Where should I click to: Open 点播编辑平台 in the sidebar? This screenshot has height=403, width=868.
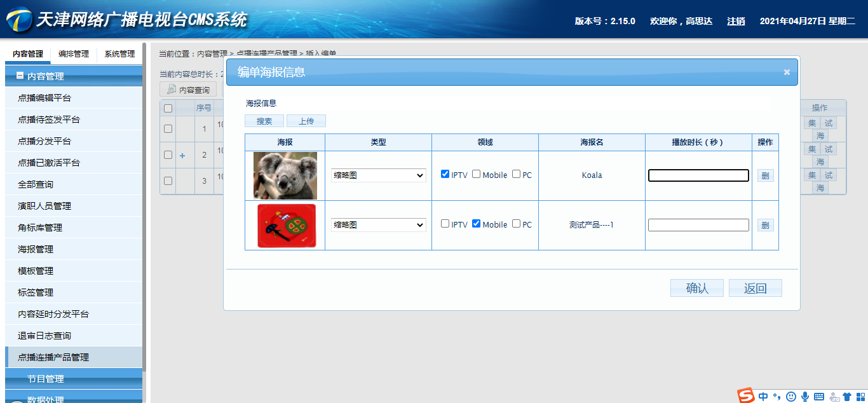click(x=74, y=98)
